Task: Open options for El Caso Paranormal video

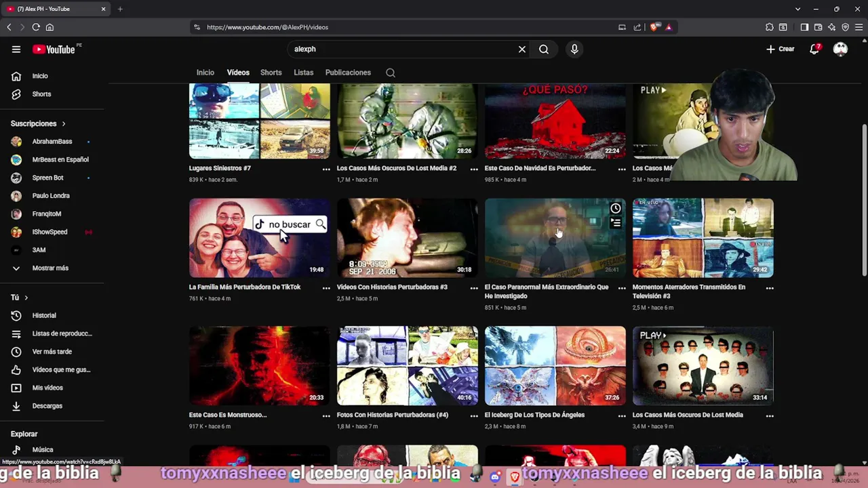Action: click(x=622, y=288)
